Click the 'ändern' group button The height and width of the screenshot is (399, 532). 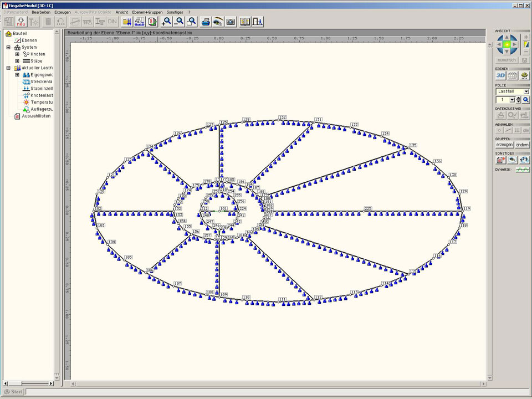click(522, 145)
